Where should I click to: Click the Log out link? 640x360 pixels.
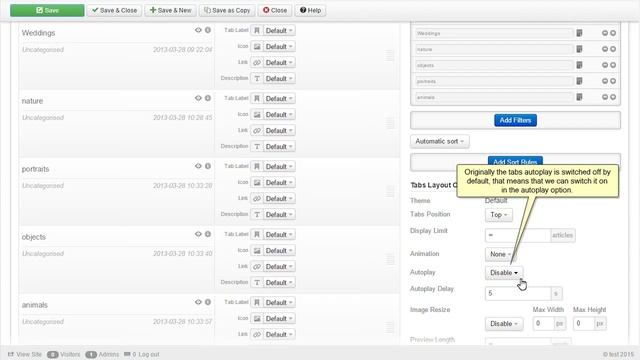(149, 354)
